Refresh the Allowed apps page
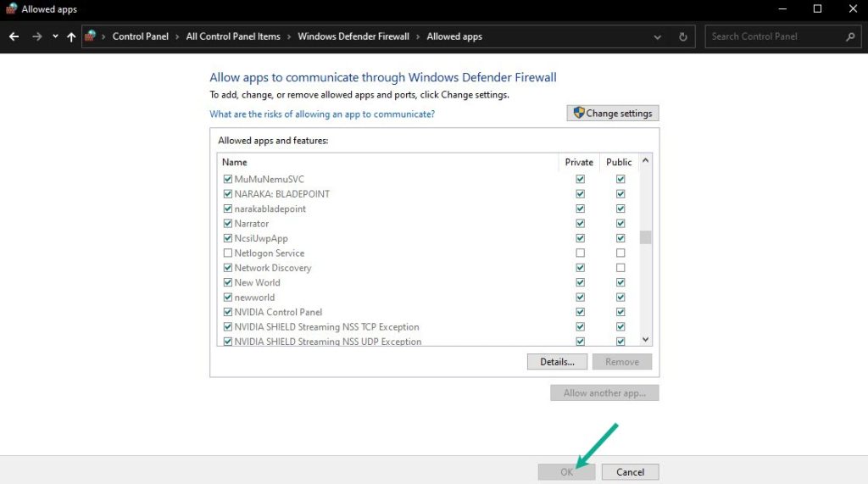 click(682, 37)
